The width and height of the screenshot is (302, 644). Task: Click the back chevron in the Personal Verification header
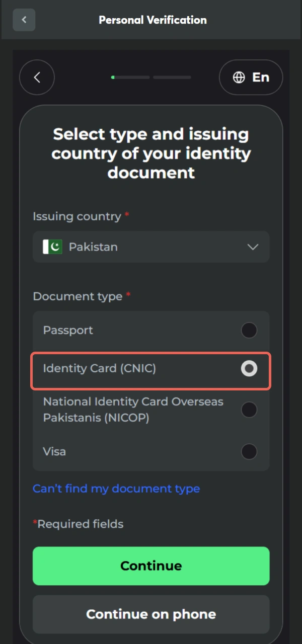24,20
